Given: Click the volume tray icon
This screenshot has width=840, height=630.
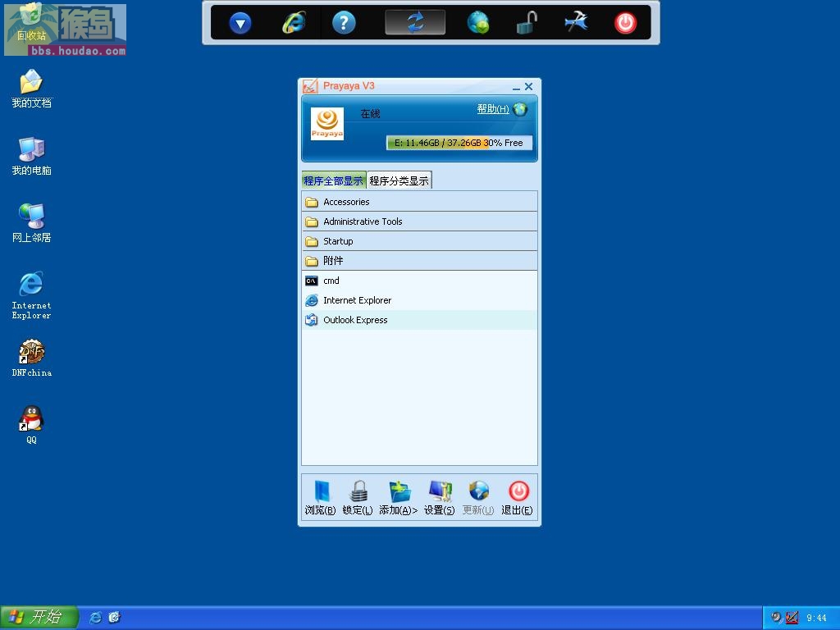Looking at the screenshot, I should point(776,618).
